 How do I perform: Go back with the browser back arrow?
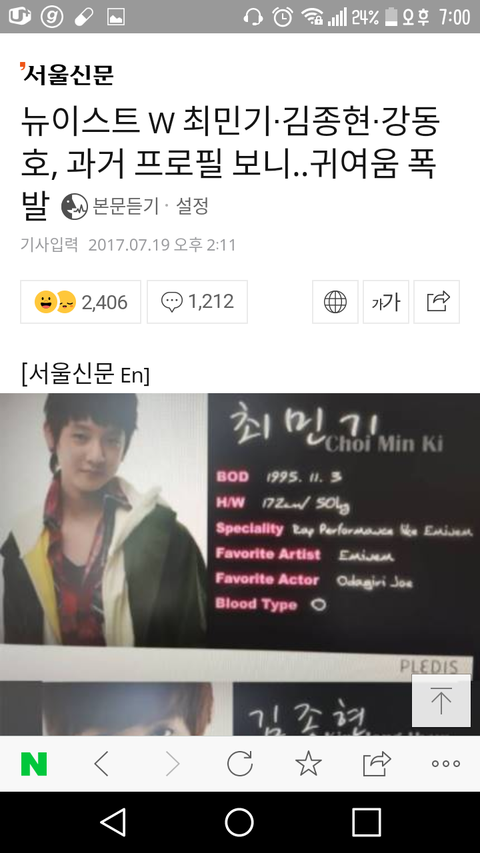[102, 764]
